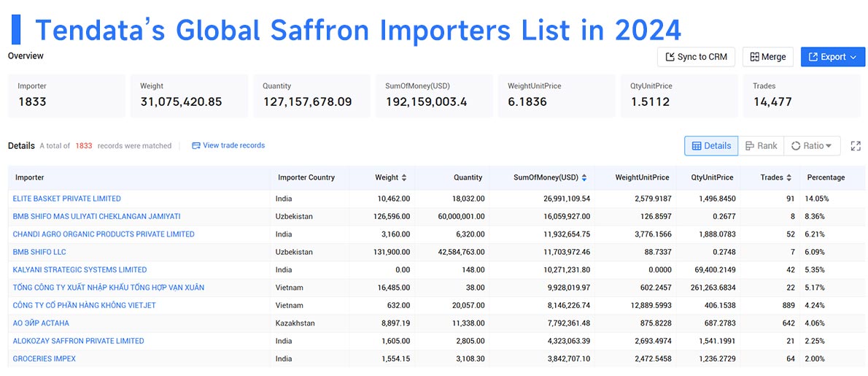The image size is (868, 376).
Task: Click the 2.00% percentage cell
Action: pyautogui.click(x=816, y=358)
